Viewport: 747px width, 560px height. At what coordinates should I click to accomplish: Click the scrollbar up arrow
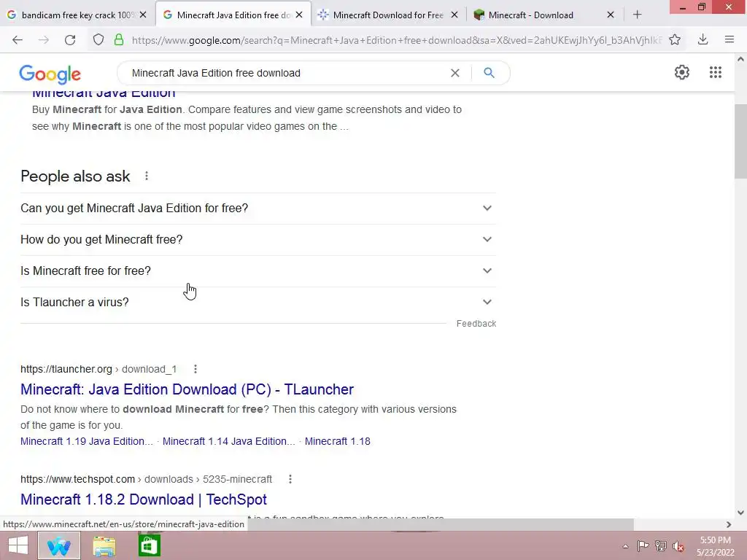coord(740,60)
